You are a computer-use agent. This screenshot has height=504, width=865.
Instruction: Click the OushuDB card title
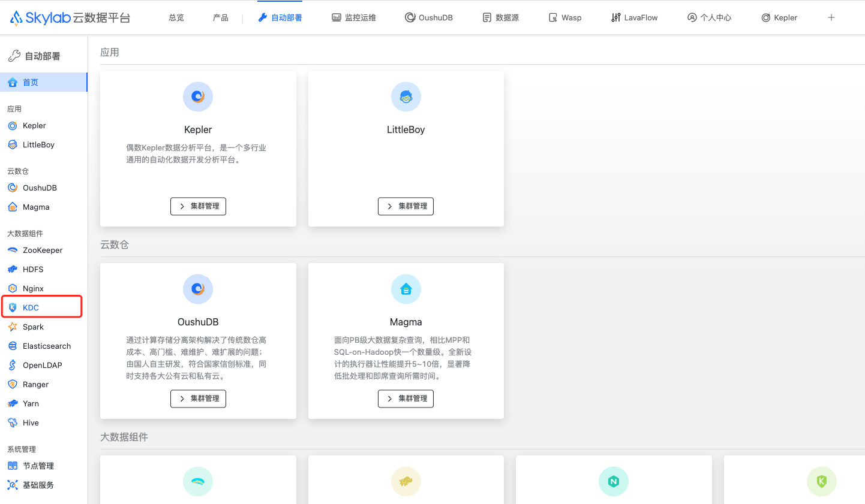(x=198, y=322)
